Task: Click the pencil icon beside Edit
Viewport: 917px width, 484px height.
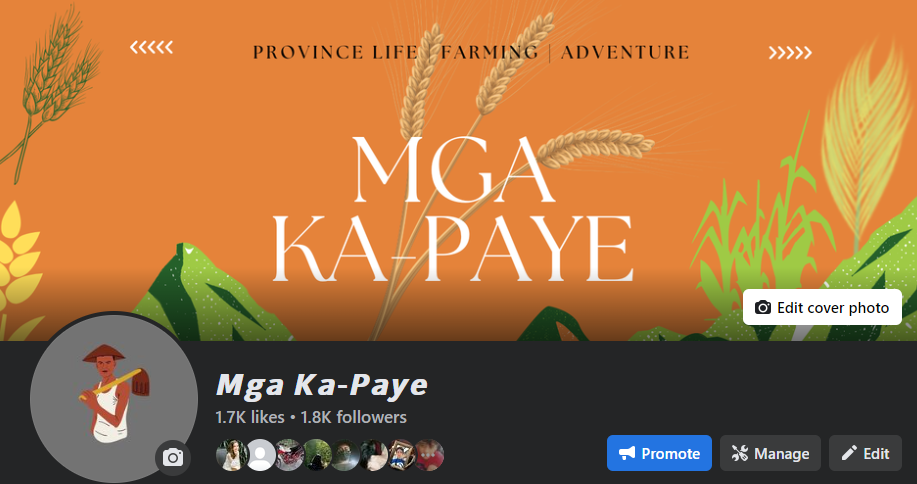Action: (849, 452)
